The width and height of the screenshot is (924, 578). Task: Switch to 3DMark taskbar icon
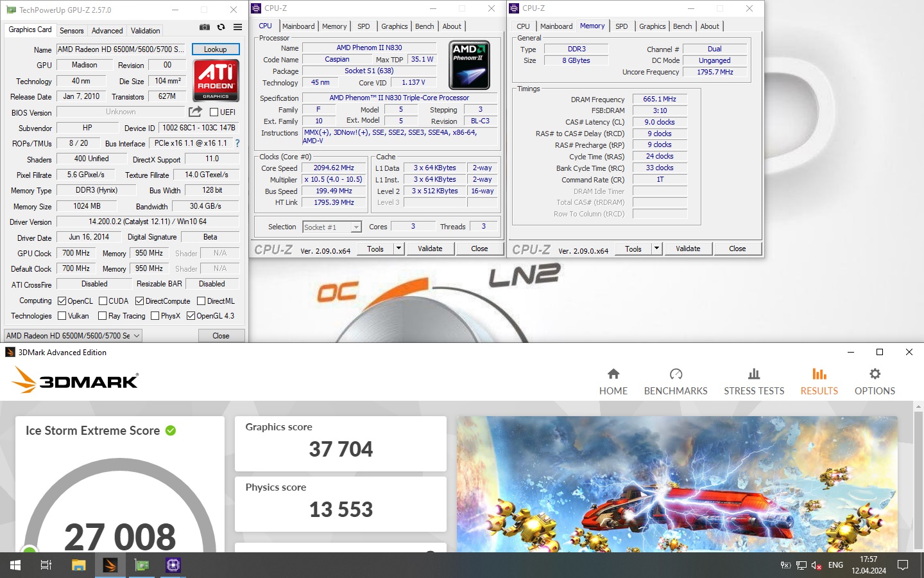[x=110, y=565]
